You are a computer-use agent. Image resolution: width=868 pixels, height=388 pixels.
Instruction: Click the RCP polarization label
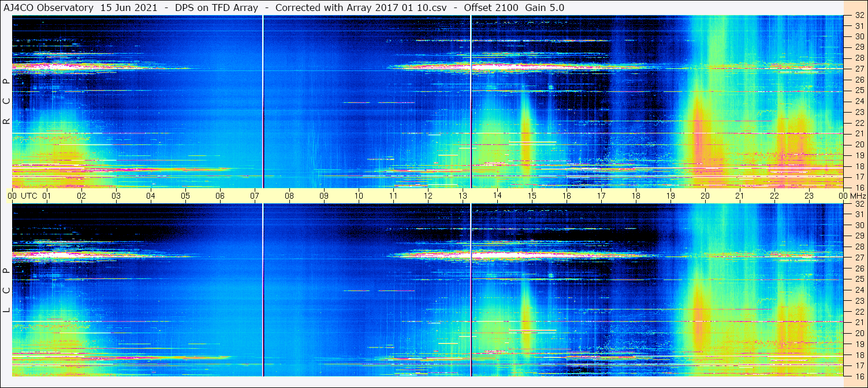coord(6,102)
